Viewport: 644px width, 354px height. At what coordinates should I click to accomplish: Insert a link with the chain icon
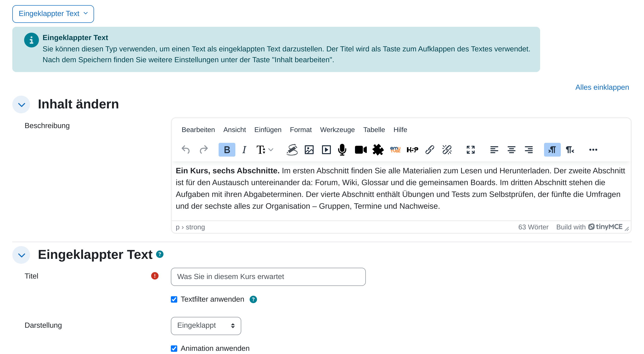coord(430,150)
